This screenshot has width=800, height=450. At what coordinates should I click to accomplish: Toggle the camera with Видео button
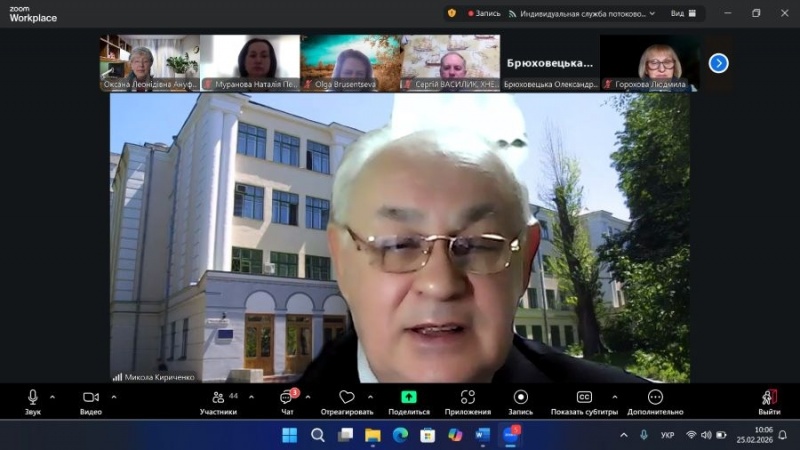pos(91,398)
